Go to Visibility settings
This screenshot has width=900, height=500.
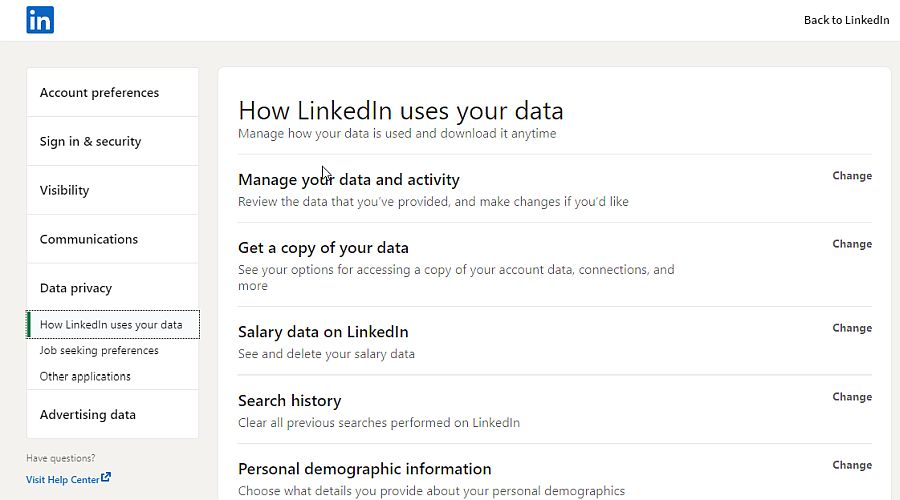click(64, 190)
